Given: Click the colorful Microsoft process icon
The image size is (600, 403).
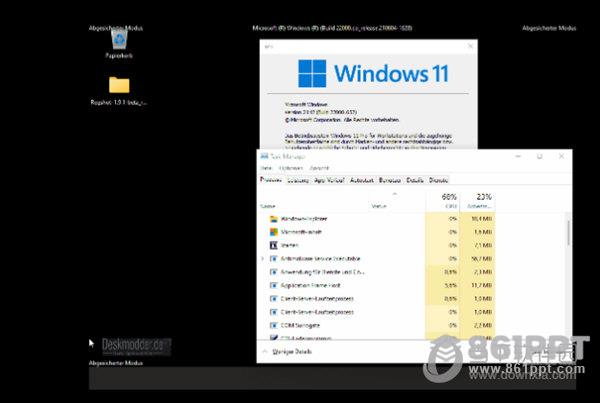Looking at the screenshot, I should tap(273, 232).
